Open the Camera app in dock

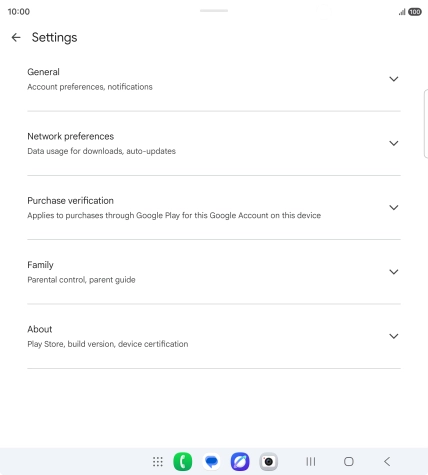pos(269,462)
